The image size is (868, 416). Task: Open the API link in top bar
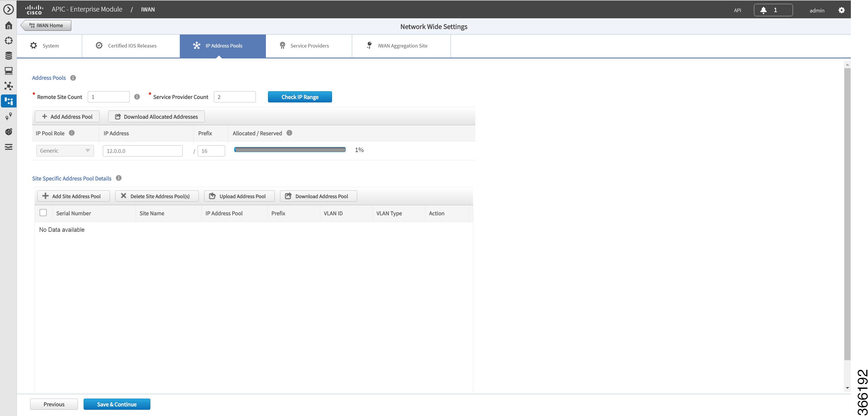click(737, 10)
